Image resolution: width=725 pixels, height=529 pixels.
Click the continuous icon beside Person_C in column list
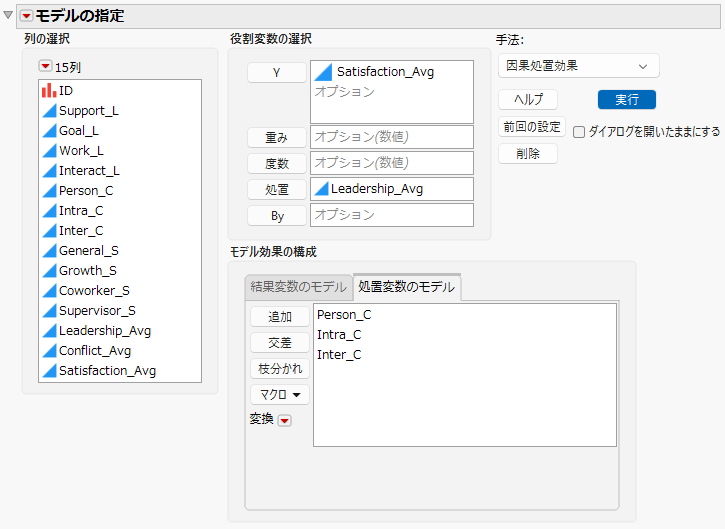49,191
